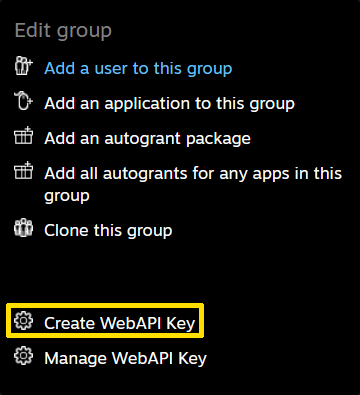Image resolution: width=360 pixels, height=395 pixels.
Task: Click the gear icon beside Manage WebAPI Key
Action: point(24,356)
